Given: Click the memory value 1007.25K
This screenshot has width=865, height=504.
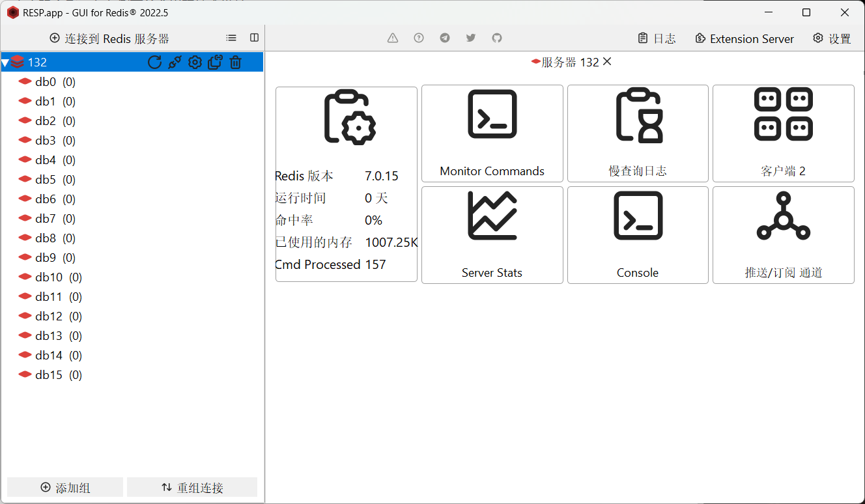Looking at the screenshot, I should click(391, 242).
